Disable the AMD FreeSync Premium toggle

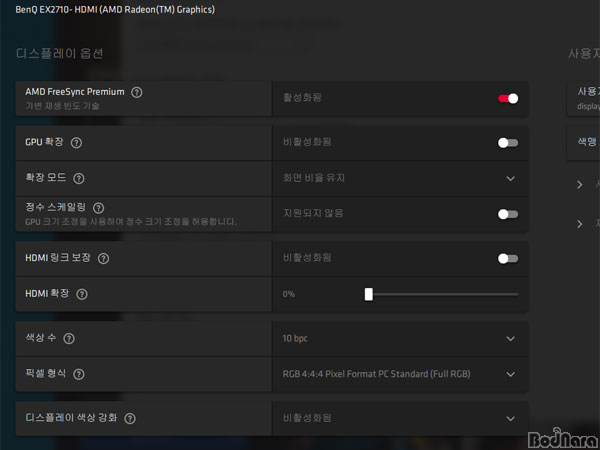tap(508, 99)
